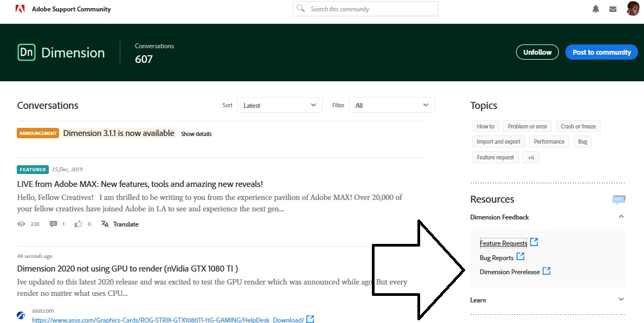Viewport: 644px width, 323px height.
Task: Expand the +6 more topics
Action: pos(531,157)
